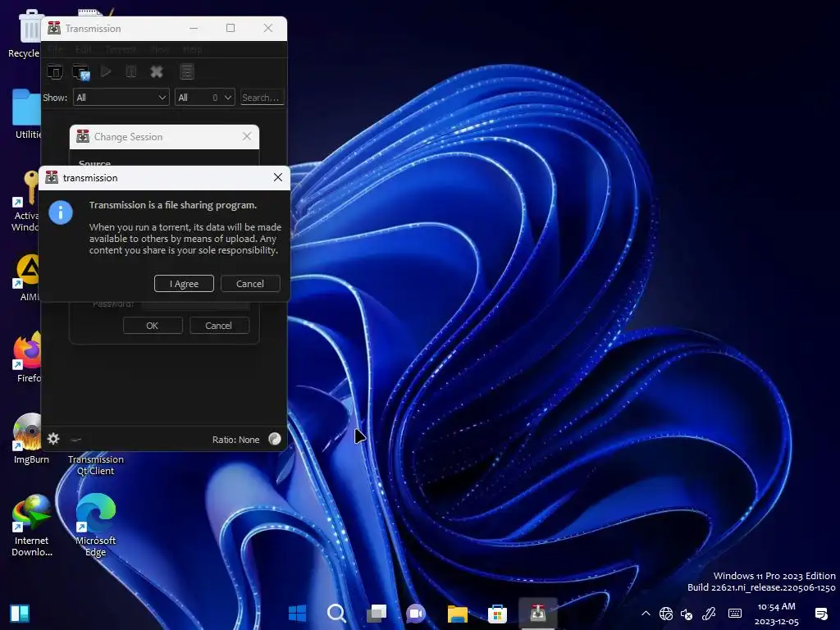This screenshot has width=840, height=630.
Task: Select the Firefox desktop shortcut
Action: coord(27,357)
